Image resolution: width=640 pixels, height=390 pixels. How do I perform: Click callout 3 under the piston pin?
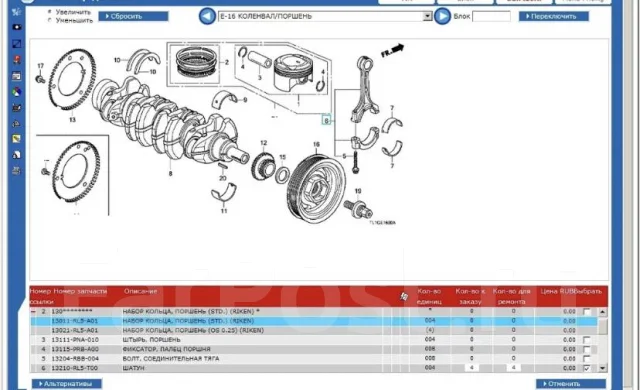pyautogui.click(x=260, y=78)
